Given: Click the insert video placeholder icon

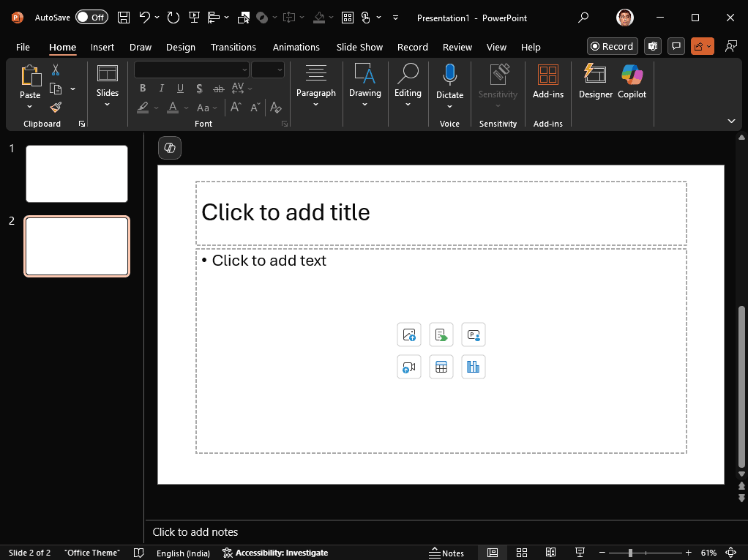Looking at the screenshot, I should click(x=409, y=367).
